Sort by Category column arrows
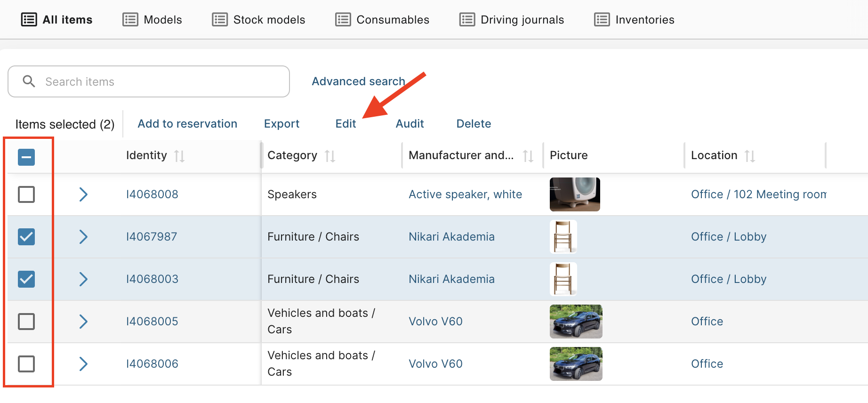Viewport: 868px width, 403px height. click(330, 156)
